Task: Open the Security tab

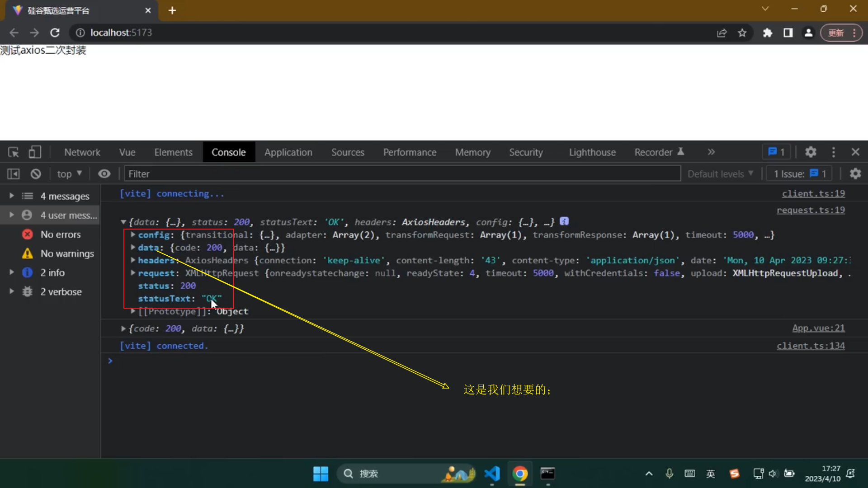Action: pos(526,152)
